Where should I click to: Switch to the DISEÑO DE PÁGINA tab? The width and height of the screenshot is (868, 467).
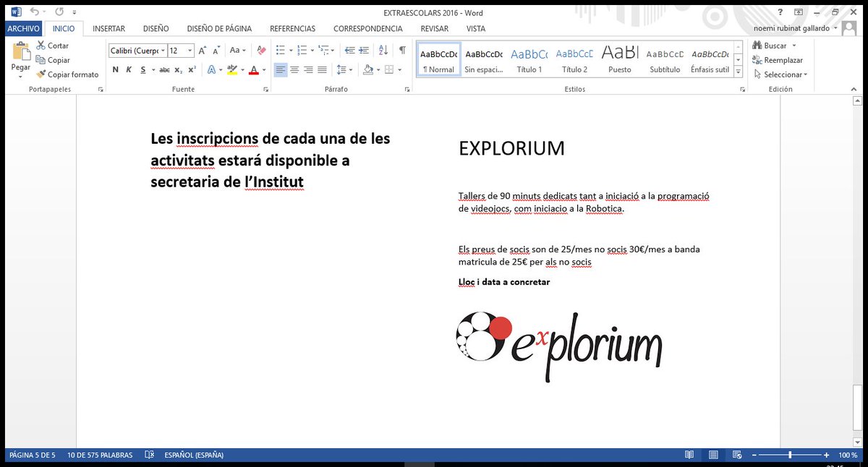pos(219,28)
